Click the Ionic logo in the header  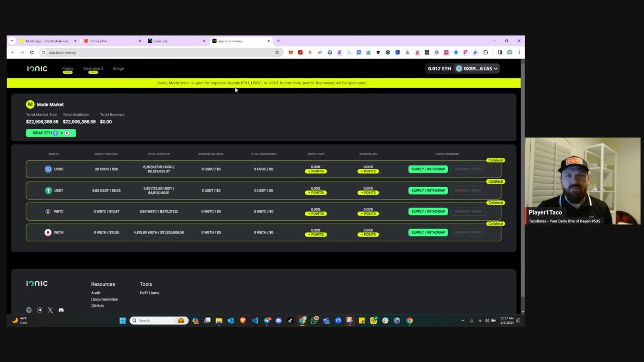tap(37, 68)
